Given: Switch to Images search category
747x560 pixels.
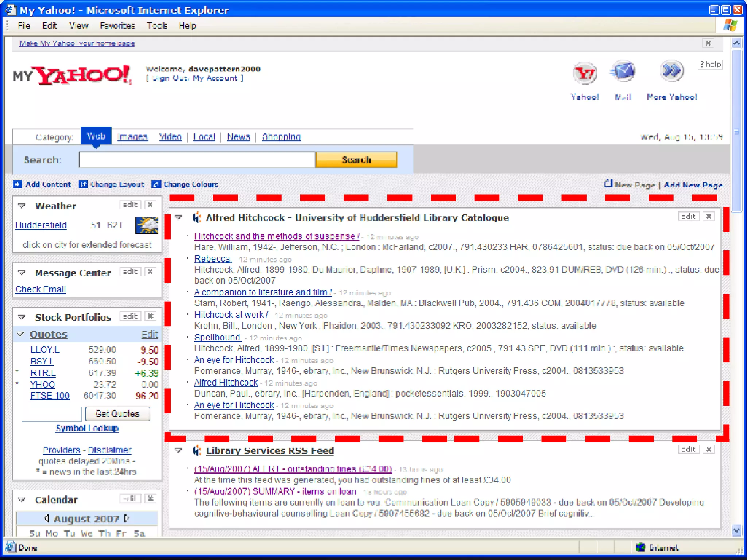Looking at the screenshot, I should point(133,137).
